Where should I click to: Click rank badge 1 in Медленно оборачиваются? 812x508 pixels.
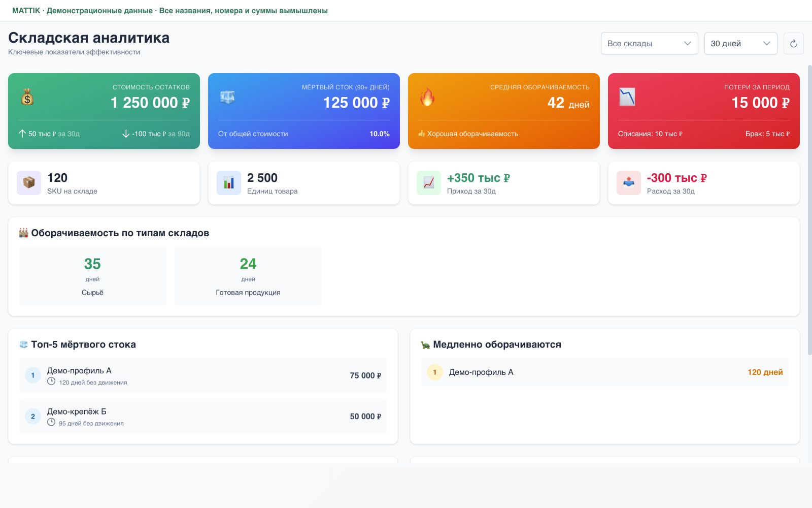(435, 372)
